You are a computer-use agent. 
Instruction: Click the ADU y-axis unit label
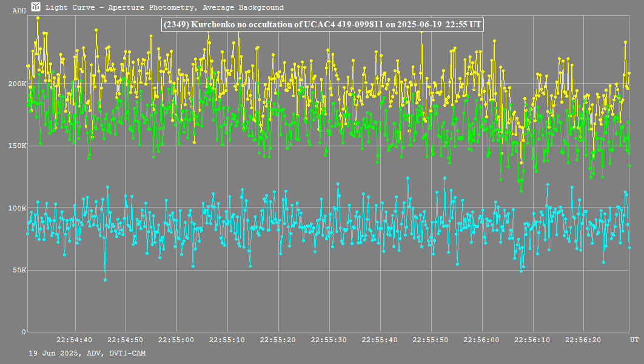(x=19, y=12)
